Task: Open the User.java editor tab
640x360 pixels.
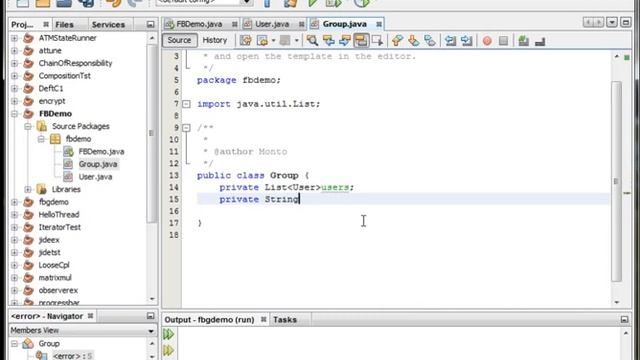Action: coord(272,24)
